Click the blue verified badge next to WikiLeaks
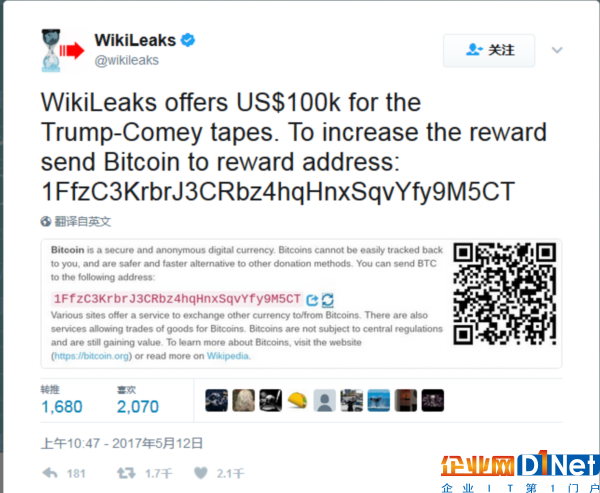Image resolution: width=600 pixels, height=493 pixels. [x=188, y=40]
